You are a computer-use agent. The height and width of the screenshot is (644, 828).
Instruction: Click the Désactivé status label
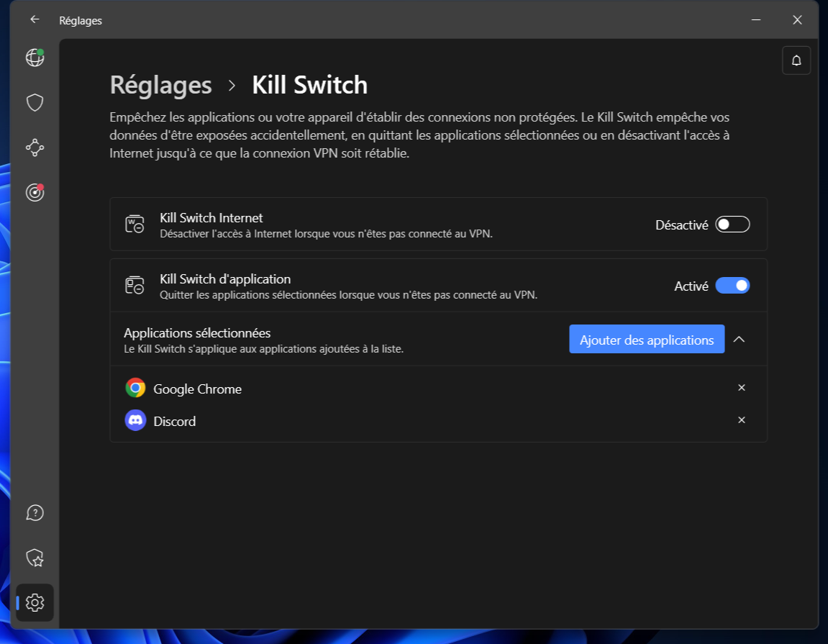(x=682, y=225)
